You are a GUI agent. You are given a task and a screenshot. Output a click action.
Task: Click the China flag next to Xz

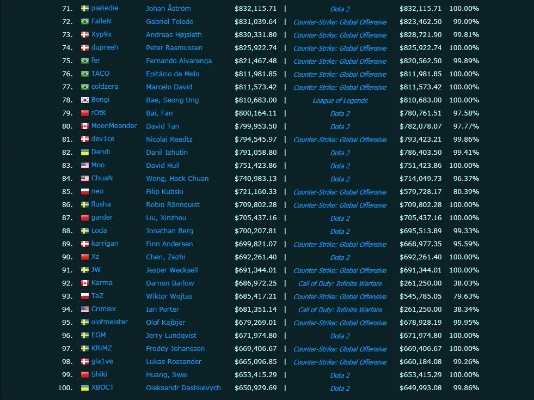click(85, 257)
